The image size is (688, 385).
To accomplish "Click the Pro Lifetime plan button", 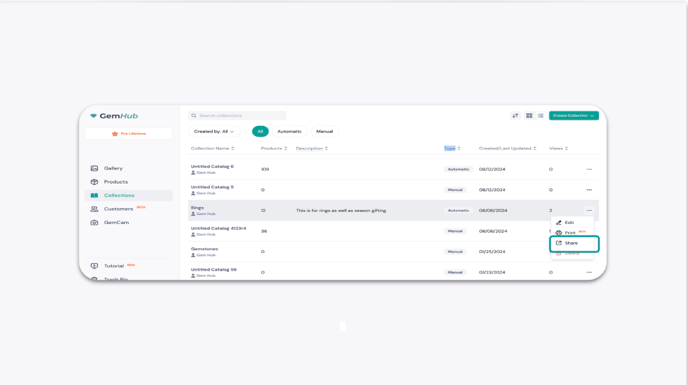I will pyautogui.click(x=129, y=133).
